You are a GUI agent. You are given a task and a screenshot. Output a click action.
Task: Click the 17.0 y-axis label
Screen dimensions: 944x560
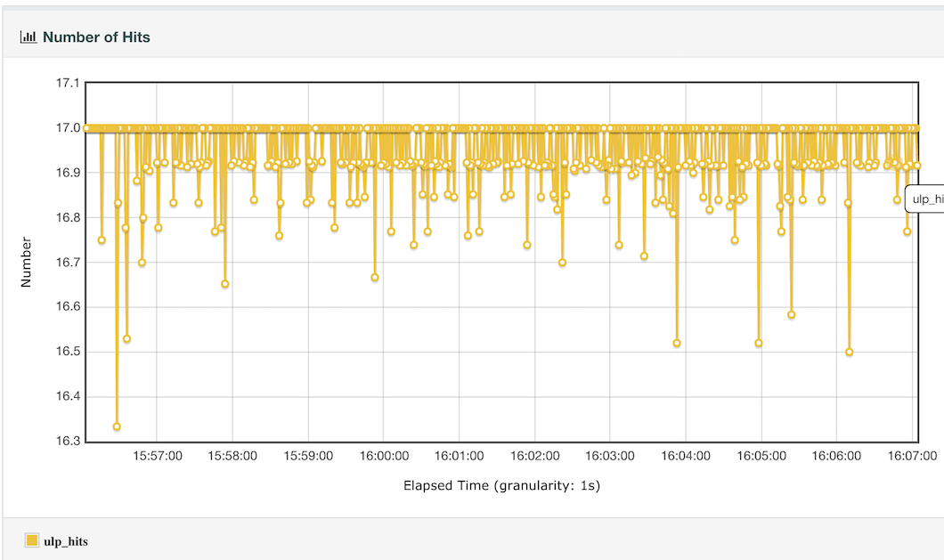point(68,127)
